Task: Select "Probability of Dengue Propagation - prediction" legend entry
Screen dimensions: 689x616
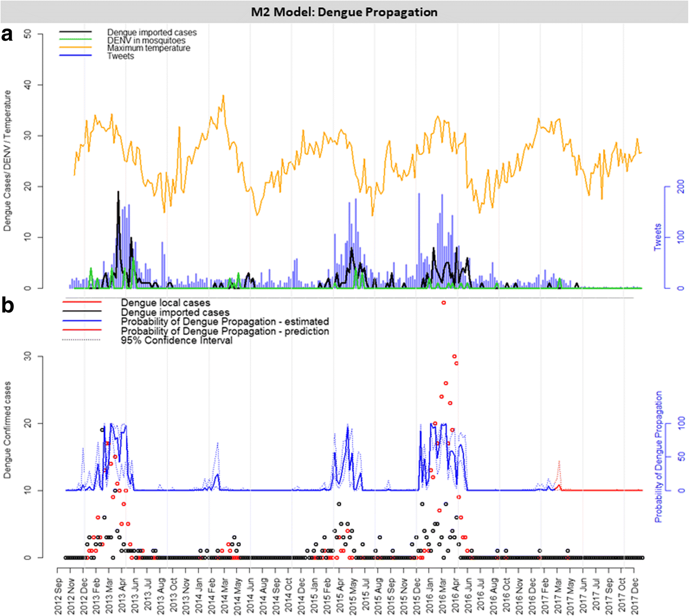Action: click(x=225, y=331)
